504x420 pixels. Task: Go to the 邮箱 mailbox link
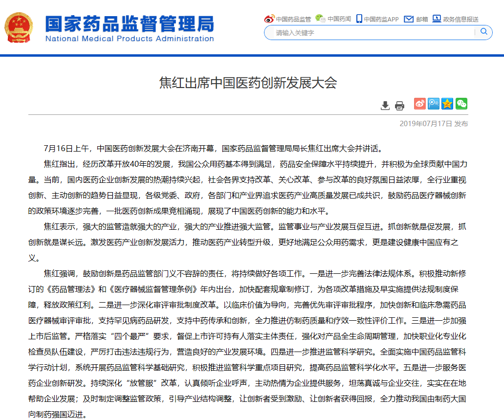(x=422, y=20)
